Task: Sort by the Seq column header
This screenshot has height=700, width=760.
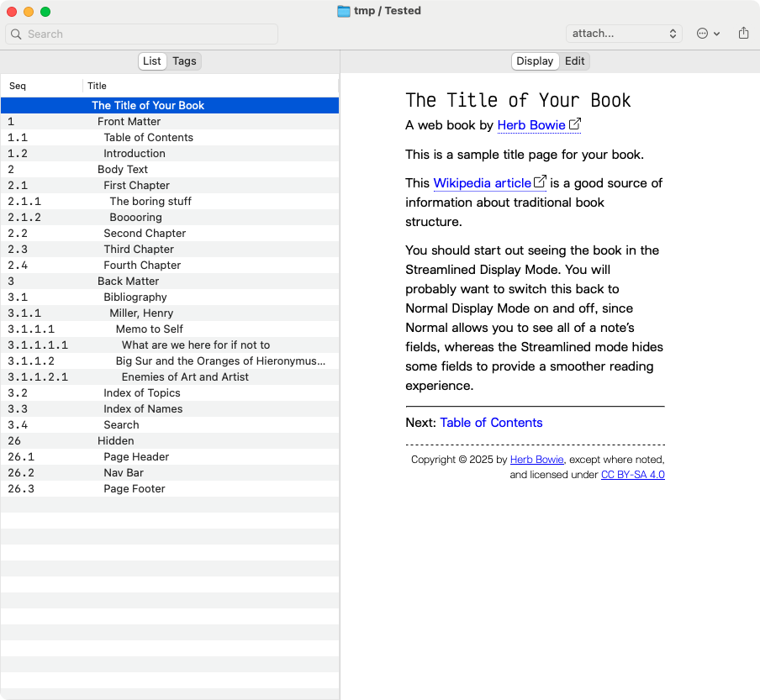Action: [x=18, y=86]
